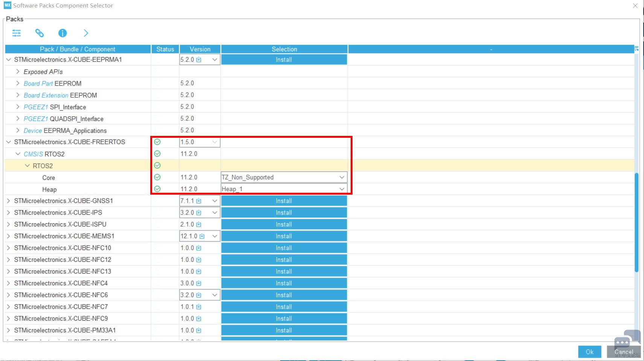The width and height of the screenshot is (644, 361).
Task: Expand the STMicroelectronics.X-CUBE-GNSS1 pack
Action: tap(8, 201)
